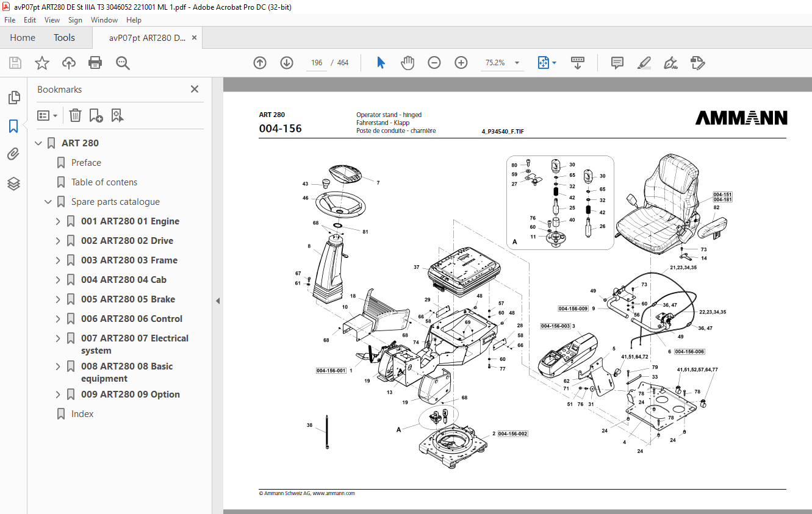Open the Sign document pen icon
The width and height of the screenshot is (812, 514).
click(670, 63)
